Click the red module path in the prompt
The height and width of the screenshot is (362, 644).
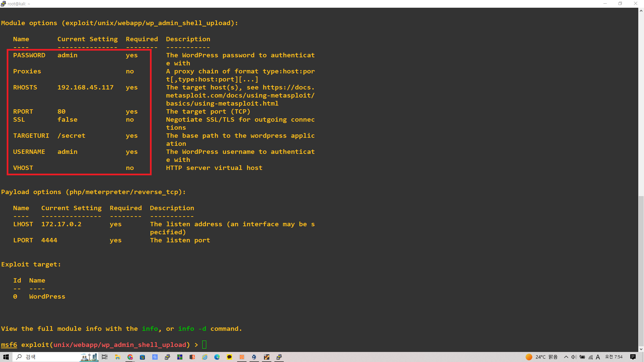tap(120, 345)
